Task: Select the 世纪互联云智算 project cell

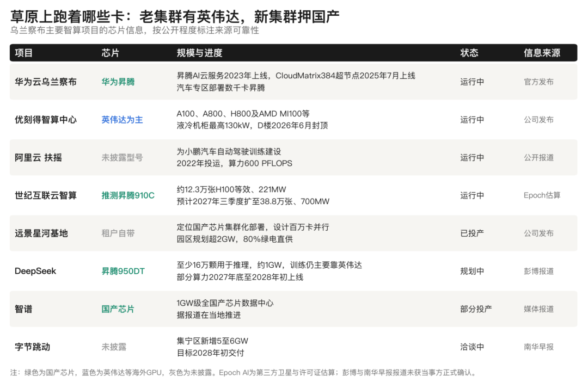Action: coord(46,195)
